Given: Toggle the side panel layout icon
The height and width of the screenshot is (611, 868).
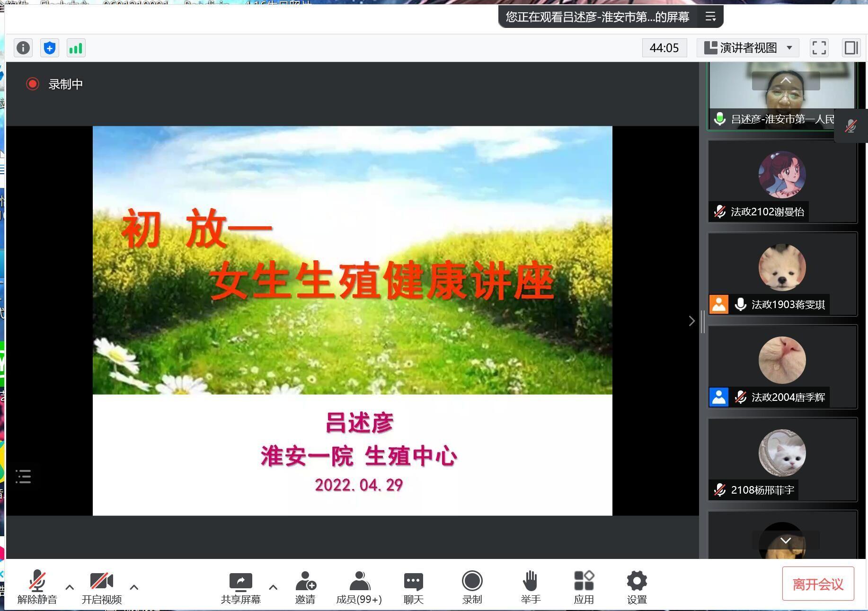Looking at the screenshot, I should tap(851, 48).
